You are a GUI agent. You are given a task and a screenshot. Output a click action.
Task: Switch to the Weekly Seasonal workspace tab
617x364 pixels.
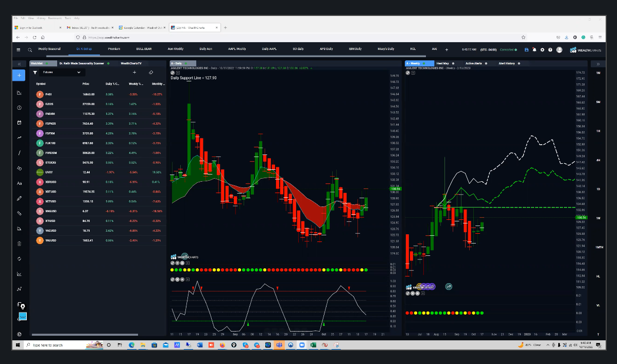[49, 49]
